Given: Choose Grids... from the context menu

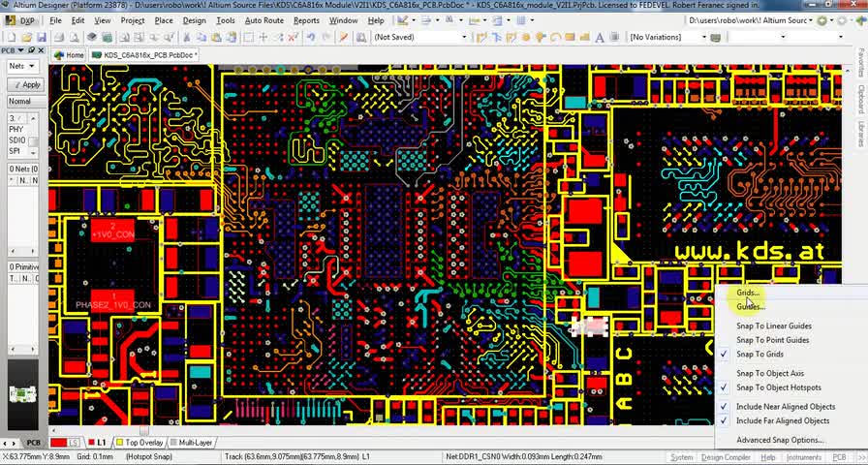Looking at the screenshot, I should [x=749, y=293].
